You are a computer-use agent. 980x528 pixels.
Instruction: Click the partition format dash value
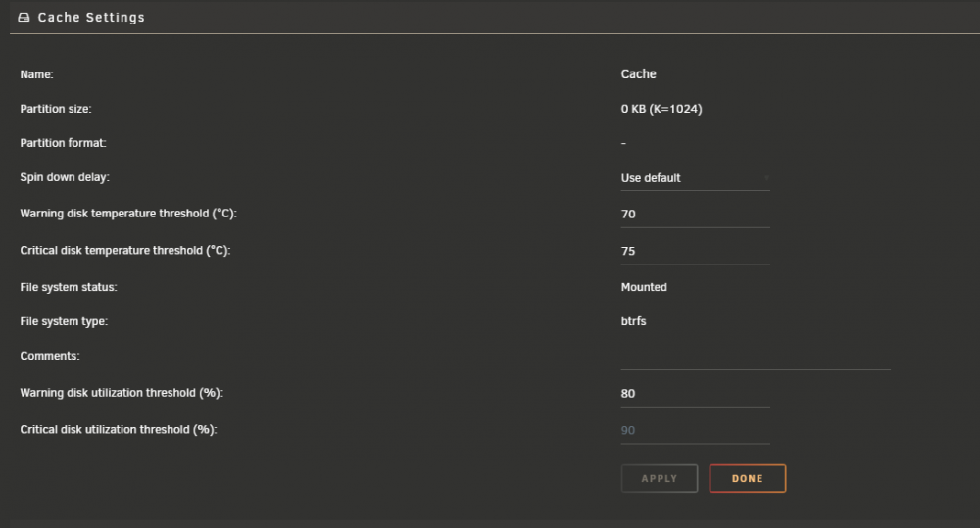(623, 144)
